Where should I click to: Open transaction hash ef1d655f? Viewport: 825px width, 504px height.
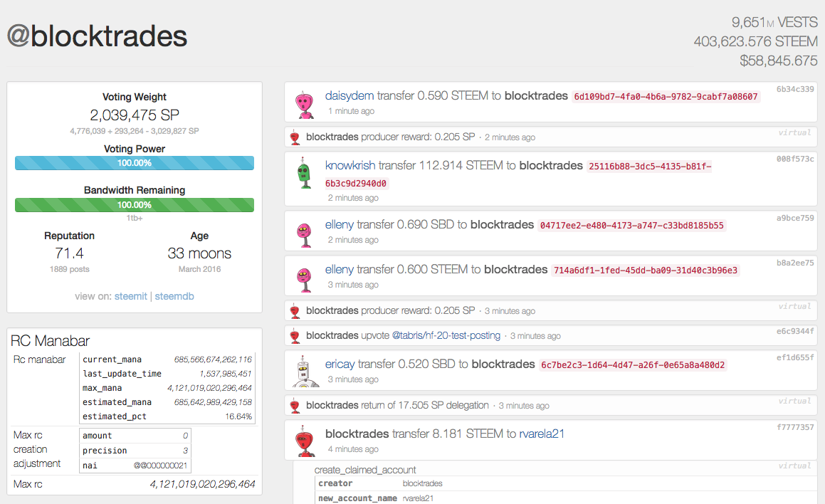[795, 357]
